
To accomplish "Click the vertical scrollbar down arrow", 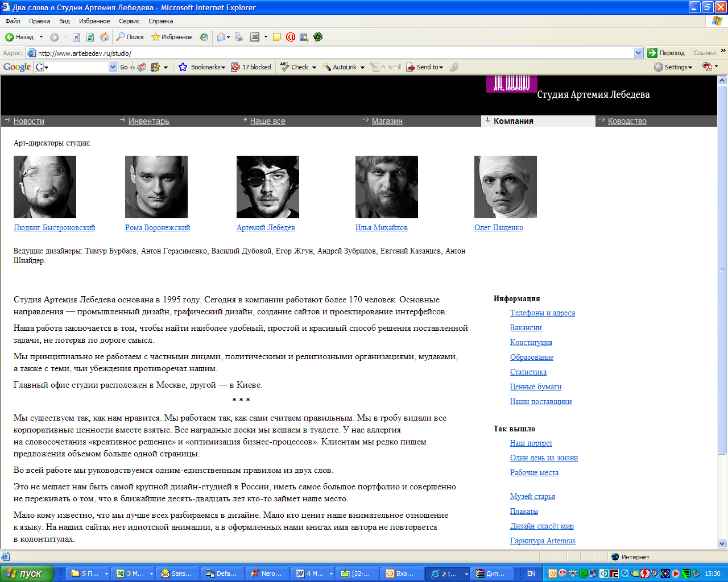I will coord(722,543).
